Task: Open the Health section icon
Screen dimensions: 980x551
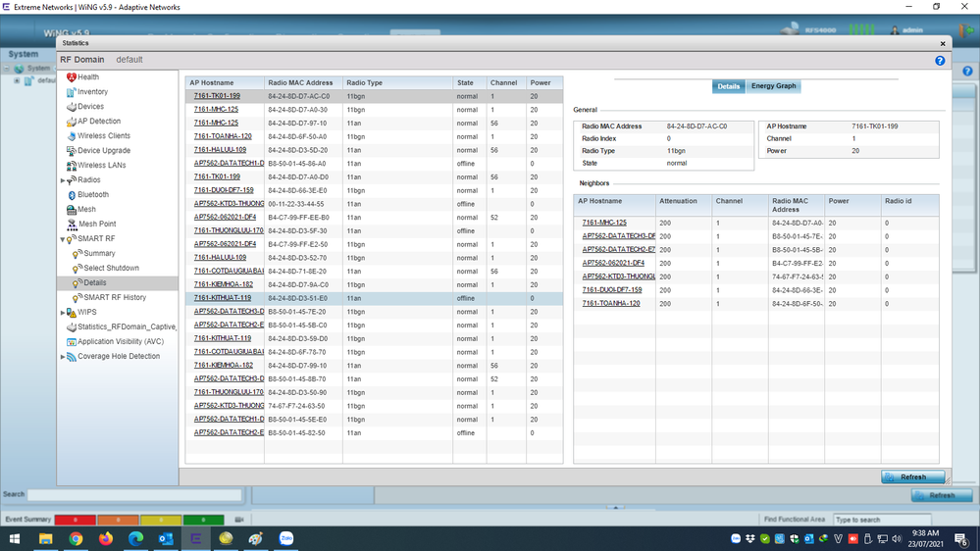Action: coord(71,77)
